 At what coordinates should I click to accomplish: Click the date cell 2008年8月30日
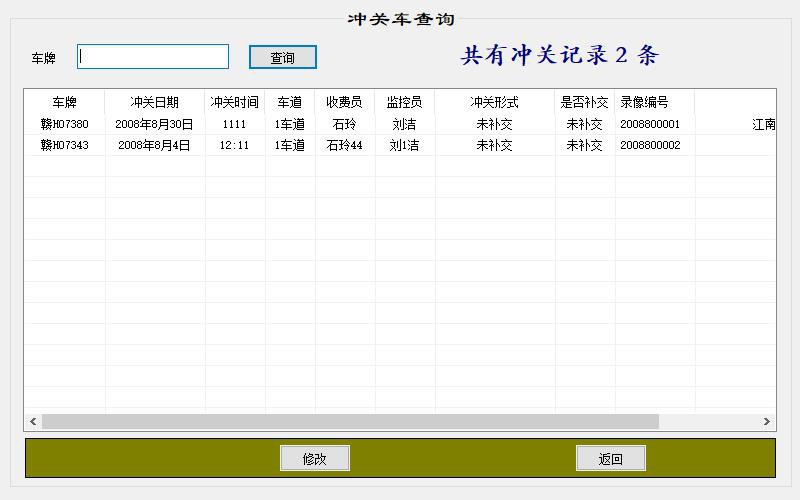point(155,125)
